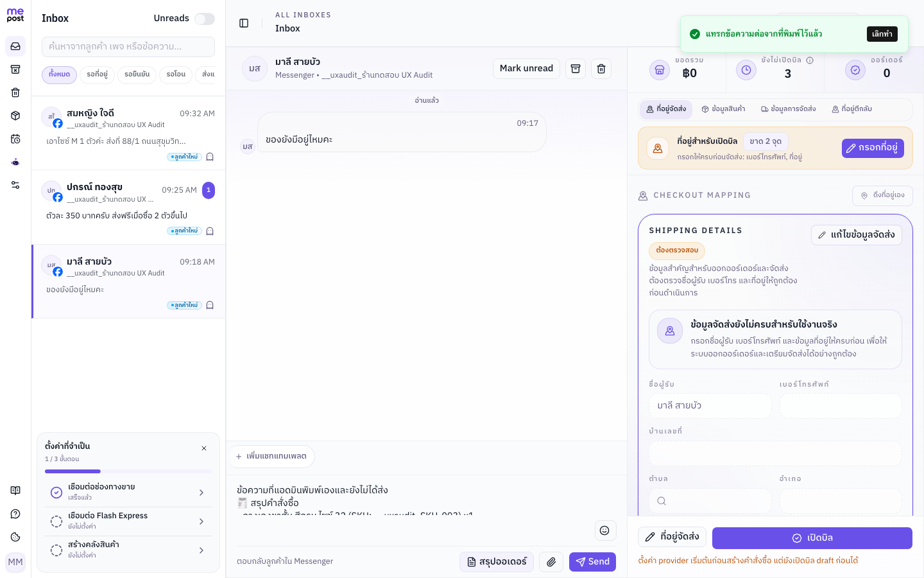
Task: Open the MM user avatar menu
Action: 15,563
